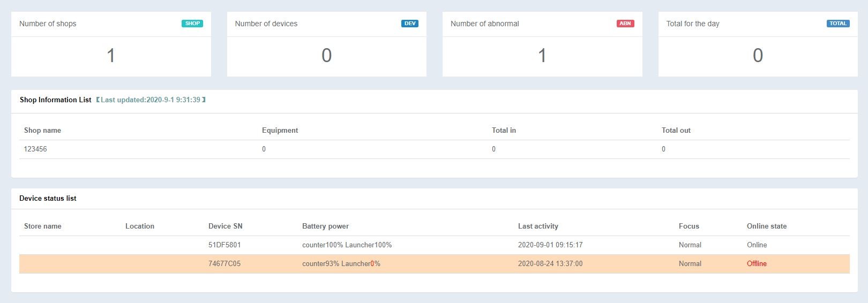Screen dimensions: 868x303
Task: Click the red Offline status
Action: click(757, 264)
